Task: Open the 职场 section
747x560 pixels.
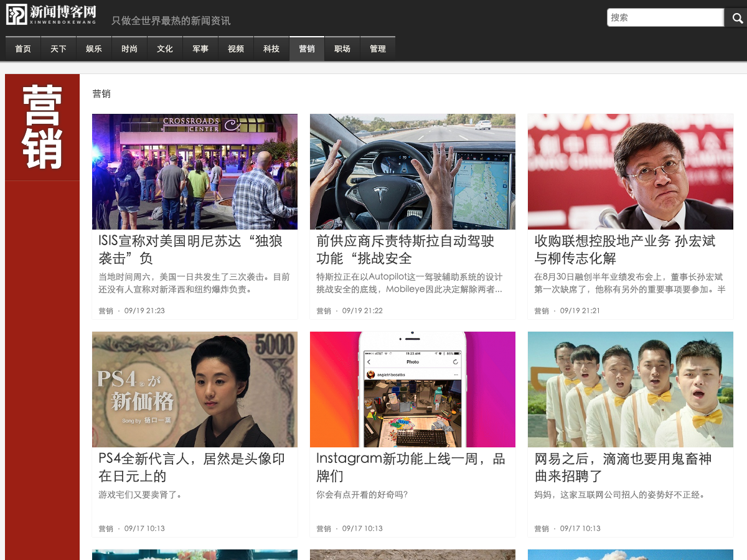Action: 342,49
